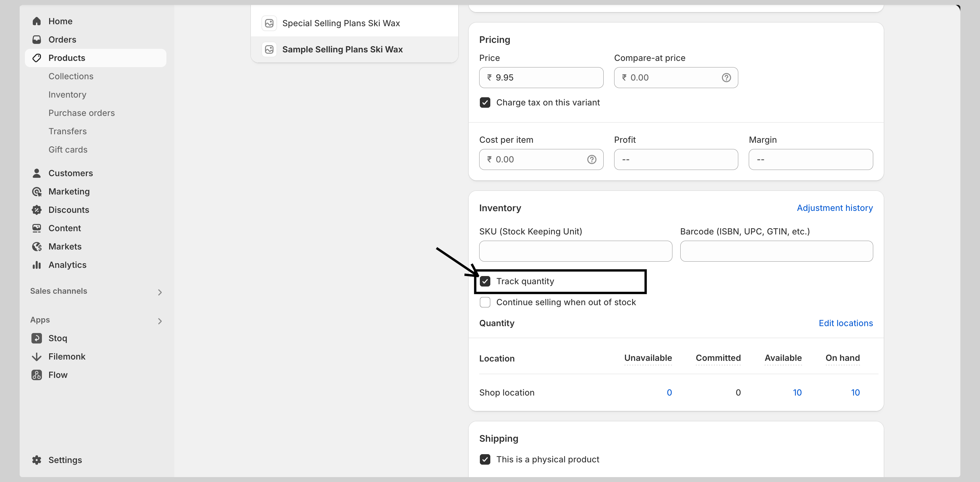Open the Flow app label
980x482 pixels.
(58, 375)
